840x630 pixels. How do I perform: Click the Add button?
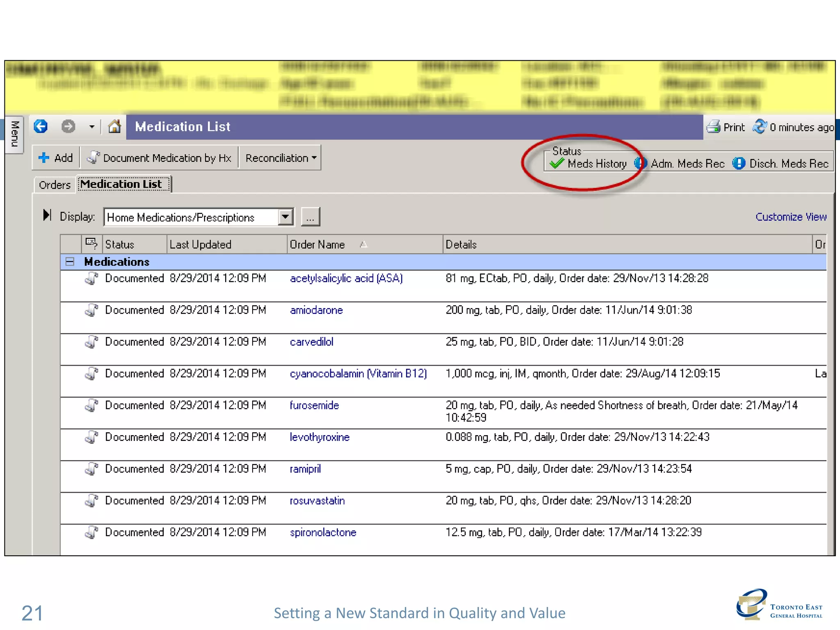point(56,158)
